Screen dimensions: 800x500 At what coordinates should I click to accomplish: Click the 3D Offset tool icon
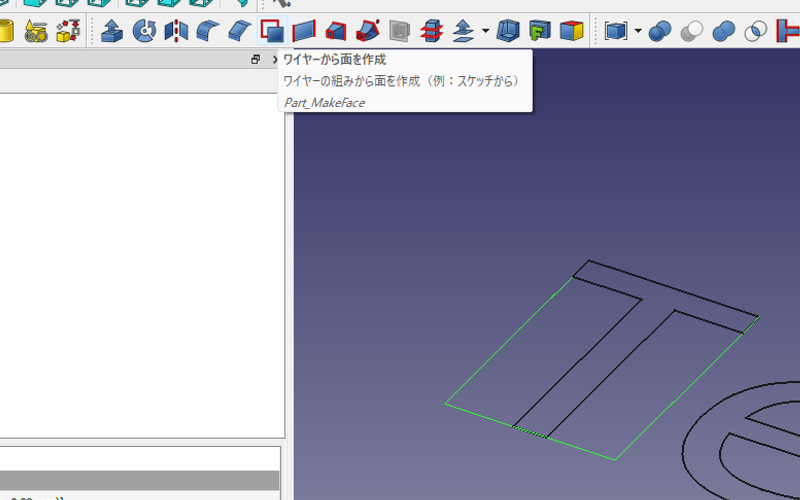click(x=463, y=31)
